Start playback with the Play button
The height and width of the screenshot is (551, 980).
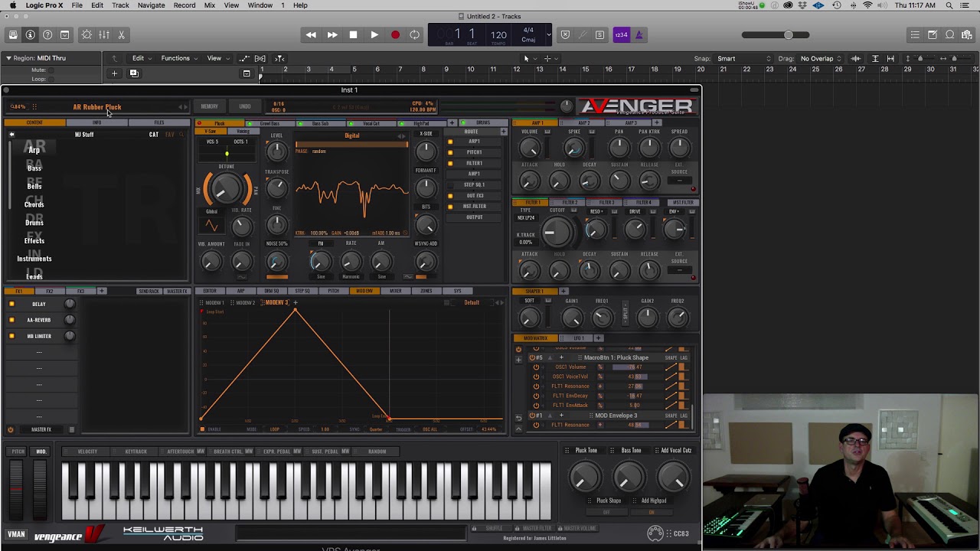point(374,34)
